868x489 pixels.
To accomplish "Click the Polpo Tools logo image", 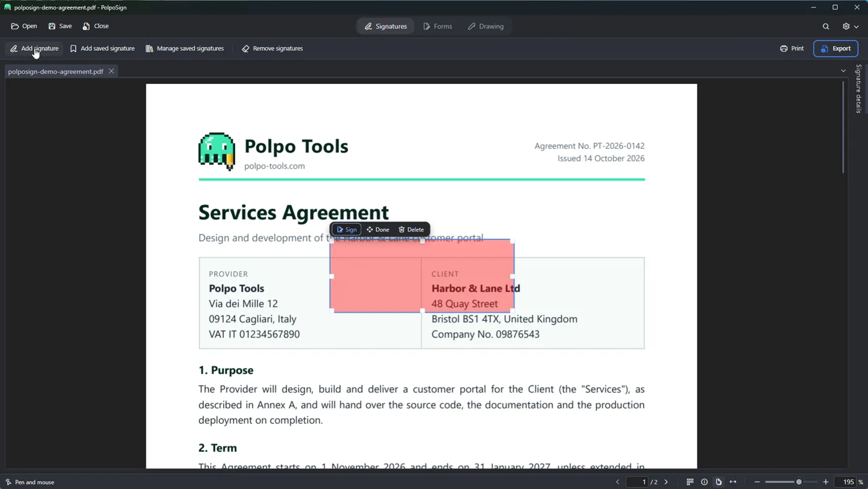I will tap(216, 151).
